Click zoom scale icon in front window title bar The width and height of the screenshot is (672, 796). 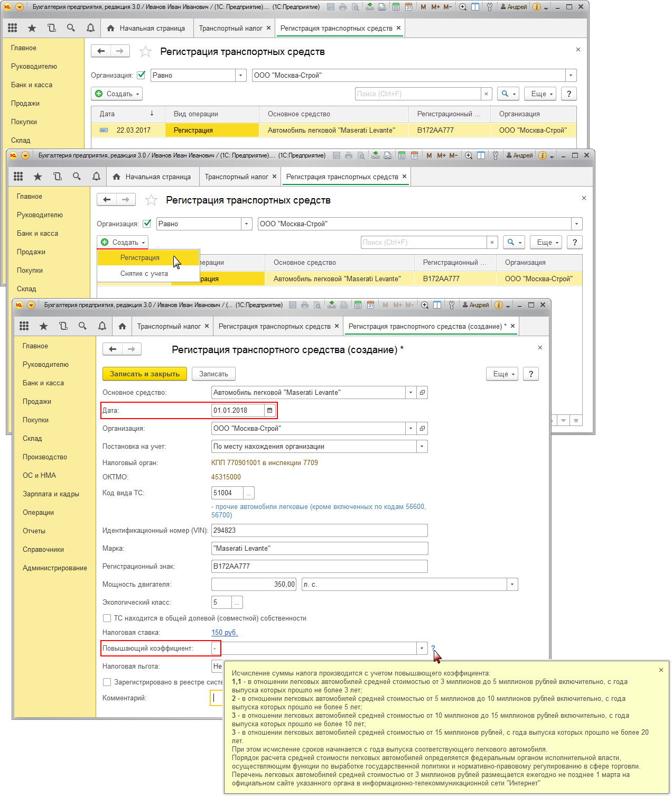[425, 305]
